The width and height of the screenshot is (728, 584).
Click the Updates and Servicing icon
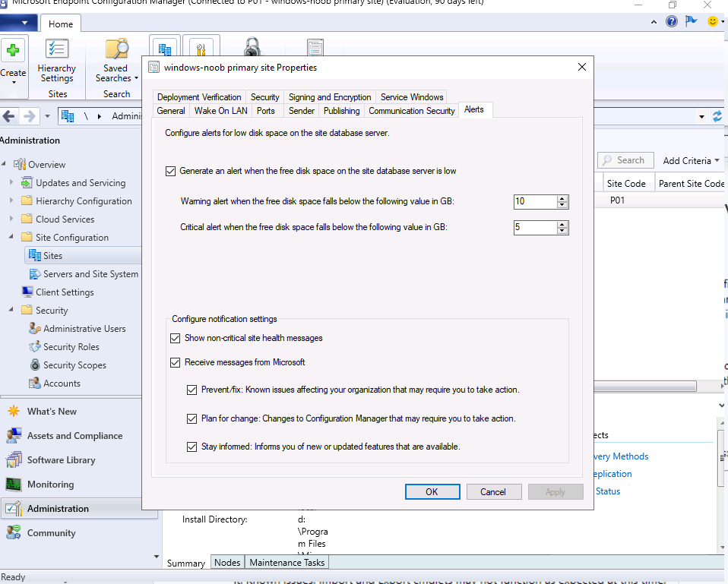[x=27, y=183]
